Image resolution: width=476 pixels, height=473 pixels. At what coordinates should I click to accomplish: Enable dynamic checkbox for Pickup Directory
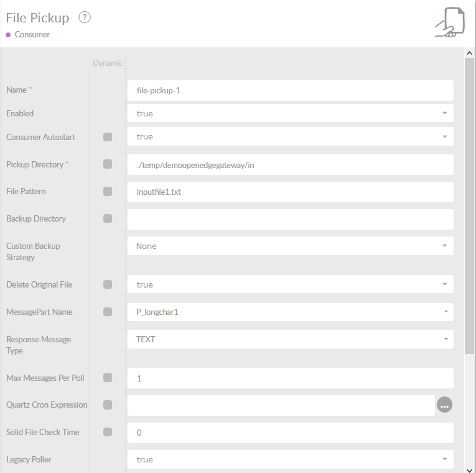[x=108, y=164]
